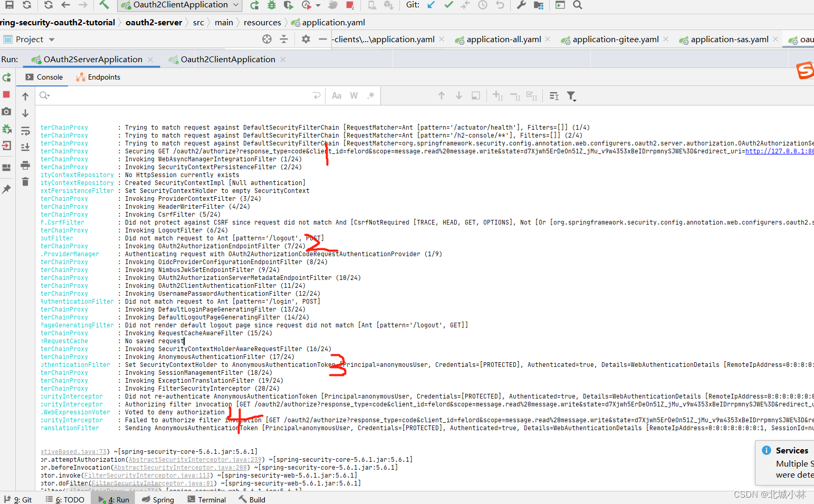Start debug with green bug icon

pyautogui.click(x=271, y=5)
